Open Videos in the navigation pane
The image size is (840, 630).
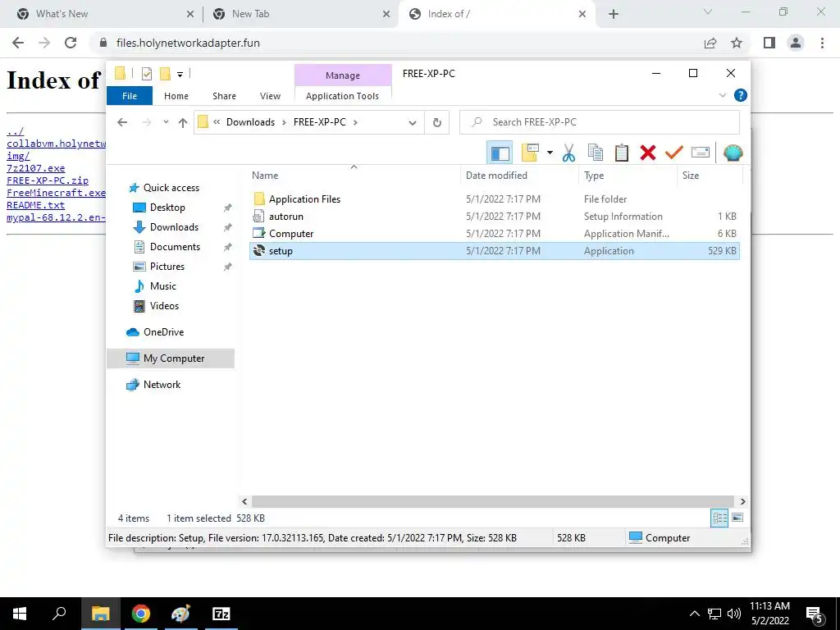click(x=164, y=306)
